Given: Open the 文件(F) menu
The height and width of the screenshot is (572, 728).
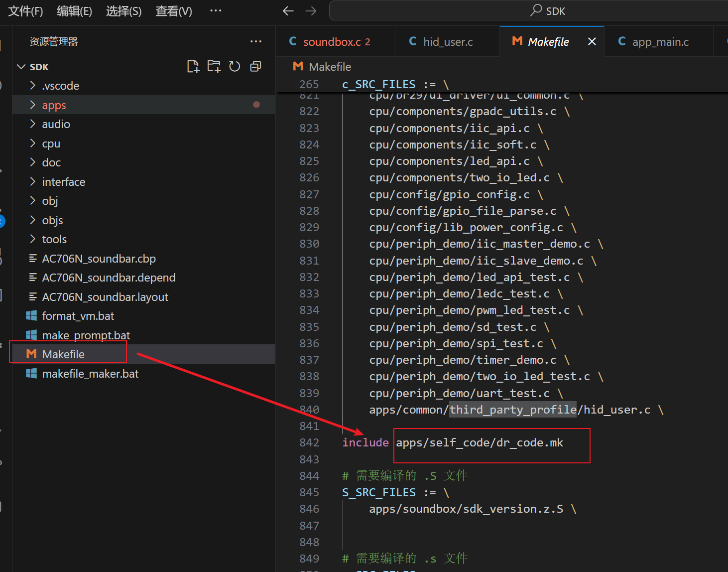Looking at the screenshot, I should (25, 11).
